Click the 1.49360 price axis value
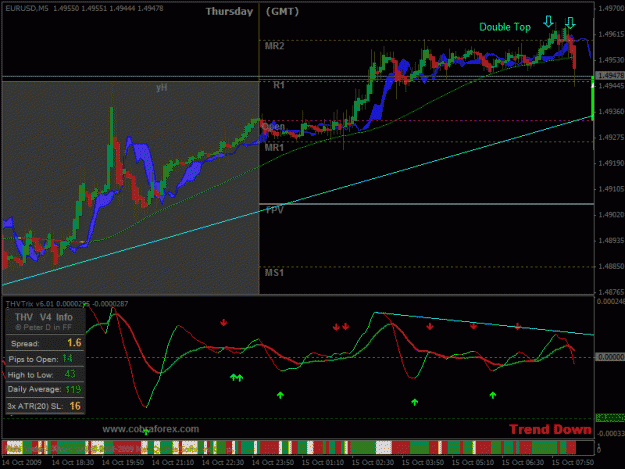625x469 pixels. click(611, 112)
